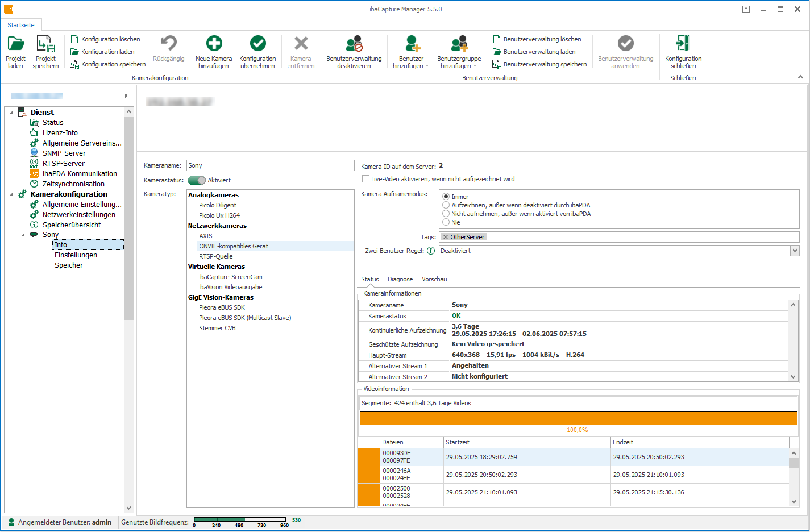Viewport: 810px width, 532px height.
Task: Close configuration via Konfiguration schließen icon
Action: point(683,44)
